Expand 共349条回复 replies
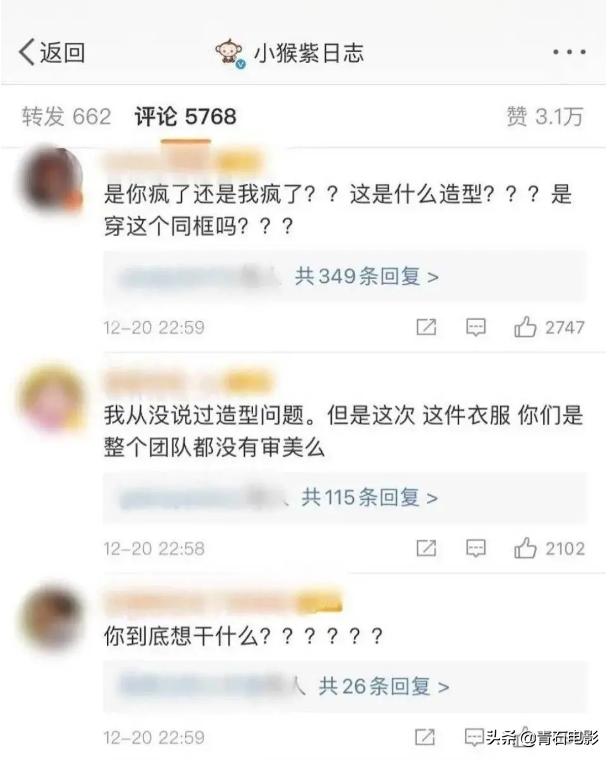This screenshot has width=613, height=760. 367,276
